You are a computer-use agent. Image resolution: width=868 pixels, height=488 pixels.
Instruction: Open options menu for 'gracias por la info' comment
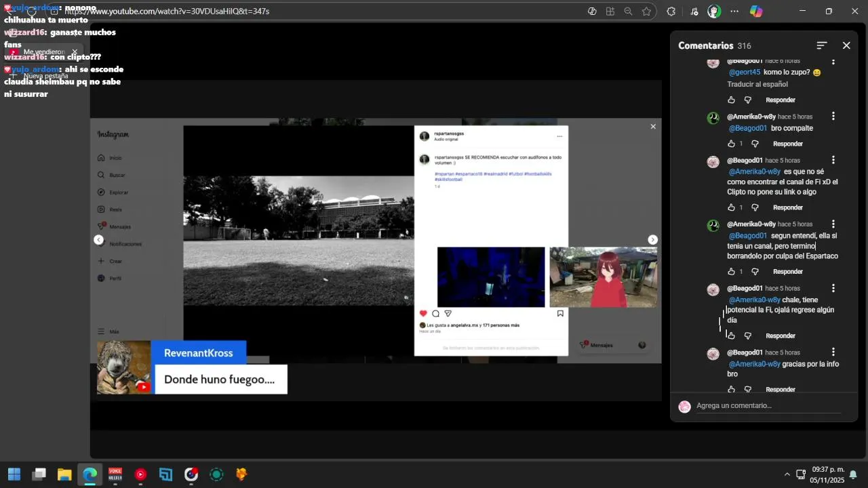click(833, 352)
